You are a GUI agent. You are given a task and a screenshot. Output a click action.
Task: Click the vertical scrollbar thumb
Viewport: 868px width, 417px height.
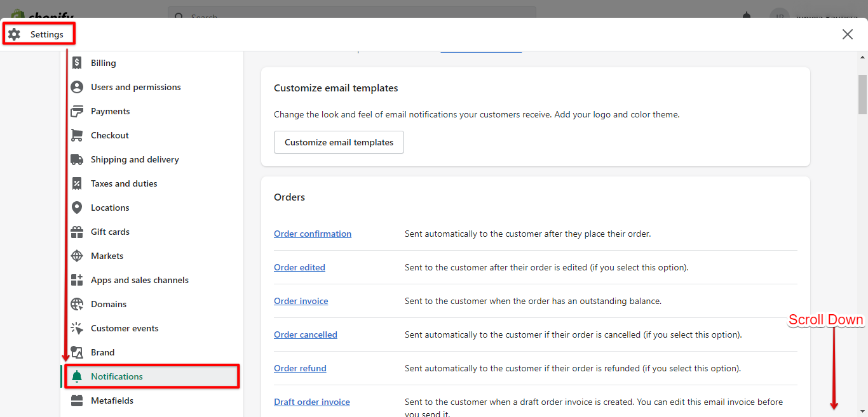coord(862,95)
